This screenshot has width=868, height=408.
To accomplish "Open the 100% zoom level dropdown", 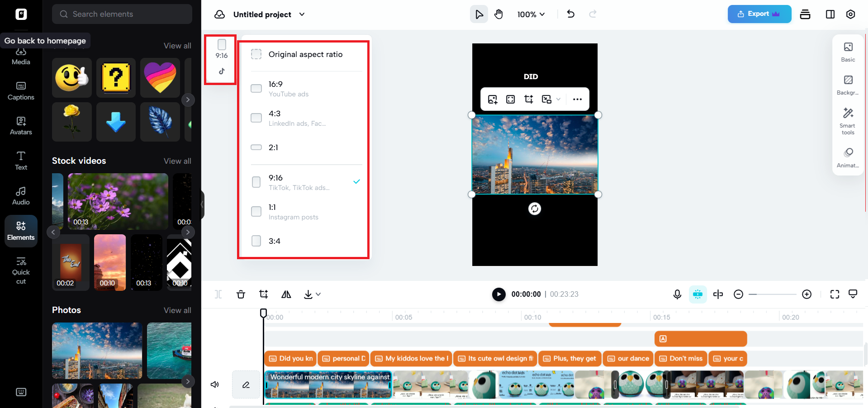I will (x=531, y=14).
